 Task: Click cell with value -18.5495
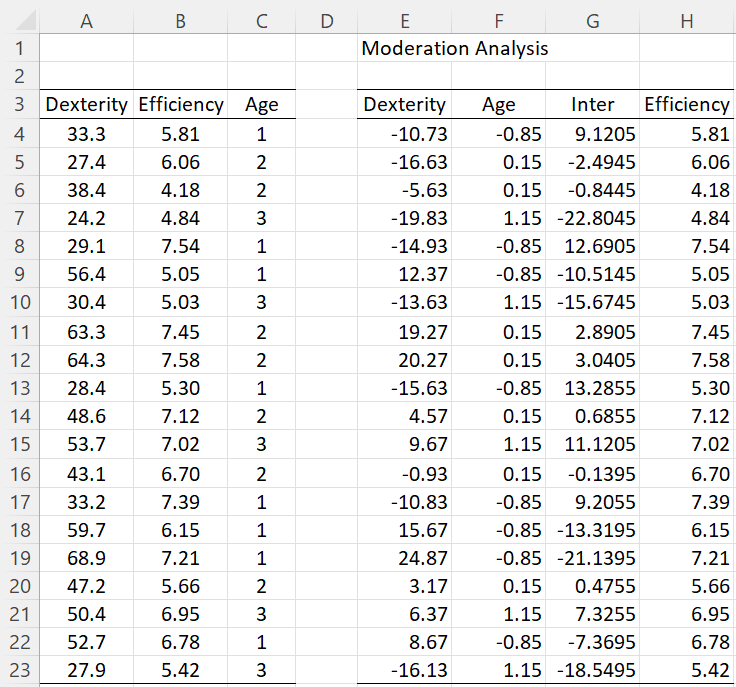coord(592,670)
